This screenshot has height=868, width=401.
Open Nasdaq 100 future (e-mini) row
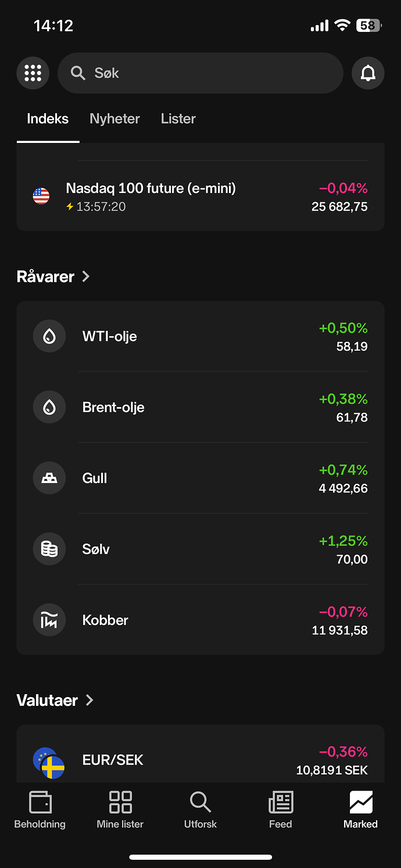coord(201,197)
